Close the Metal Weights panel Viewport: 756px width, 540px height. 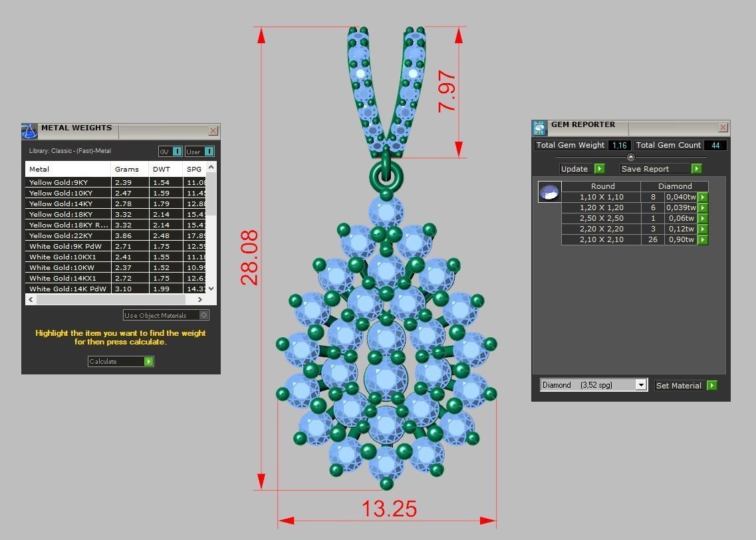coord(213,130)
